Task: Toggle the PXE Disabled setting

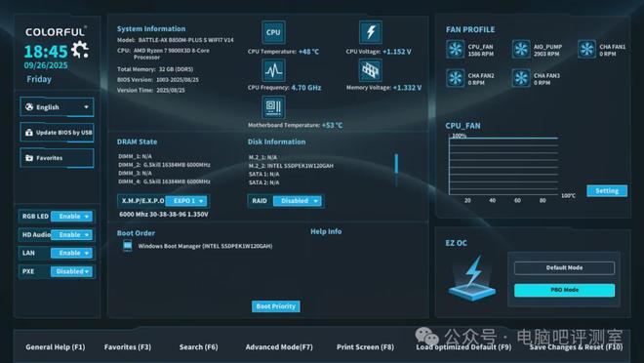Action: pyautogui.click(x=71, y=271)
